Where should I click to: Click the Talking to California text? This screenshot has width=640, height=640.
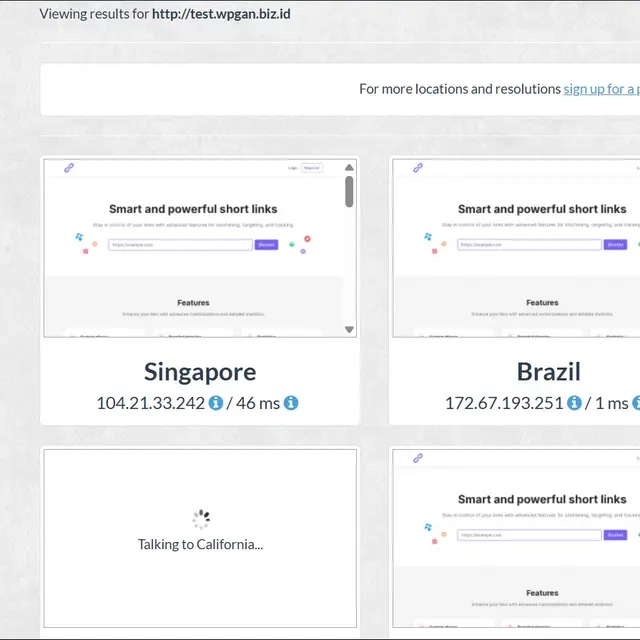(200, 545)
